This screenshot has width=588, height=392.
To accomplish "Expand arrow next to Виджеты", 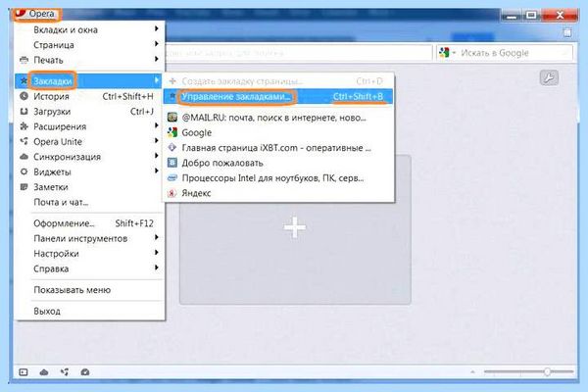I will tap(157, 171).
